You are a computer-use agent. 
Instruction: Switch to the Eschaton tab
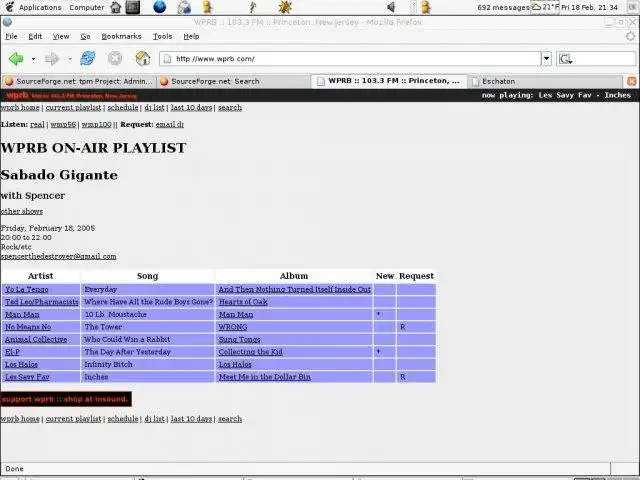545,81
